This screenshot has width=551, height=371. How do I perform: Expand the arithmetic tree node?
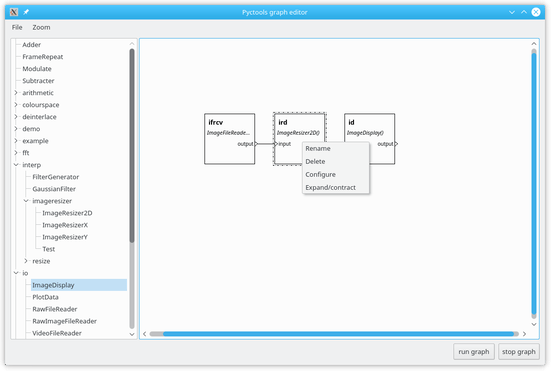click(x=16, y=93)
